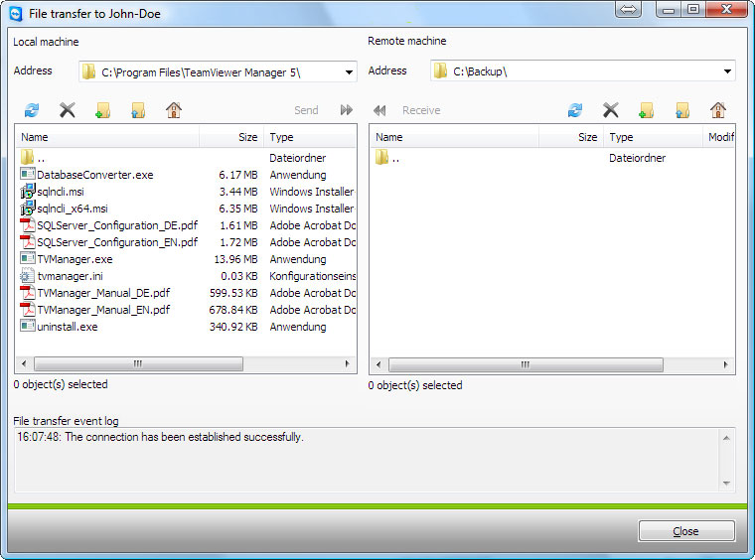
Task: Open the remote Address dropdown arrow
Action: pos(727,71)
